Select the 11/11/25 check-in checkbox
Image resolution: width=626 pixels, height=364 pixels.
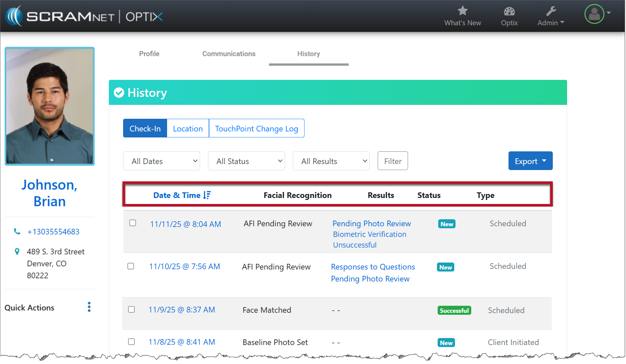coord(132,223)
